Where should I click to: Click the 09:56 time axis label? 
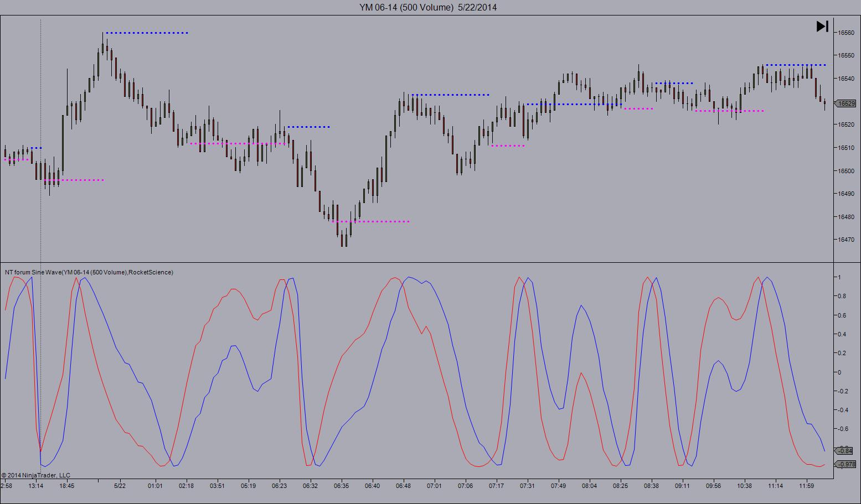click(713, 486)
